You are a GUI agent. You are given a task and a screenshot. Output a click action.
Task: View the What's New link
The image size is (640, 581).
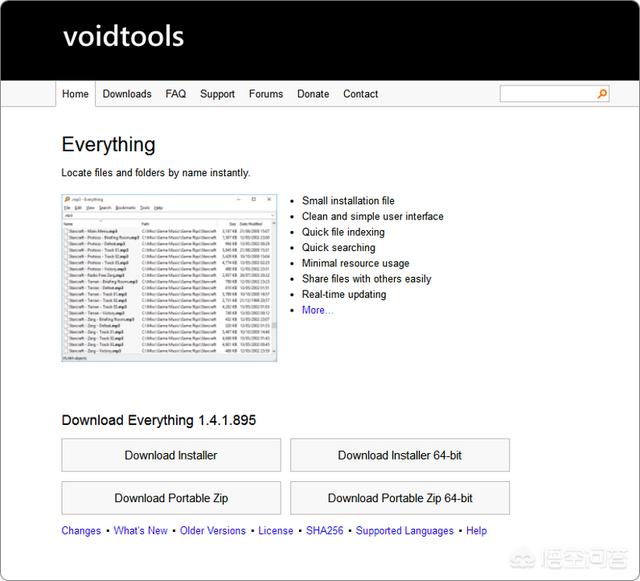(141, 531)
